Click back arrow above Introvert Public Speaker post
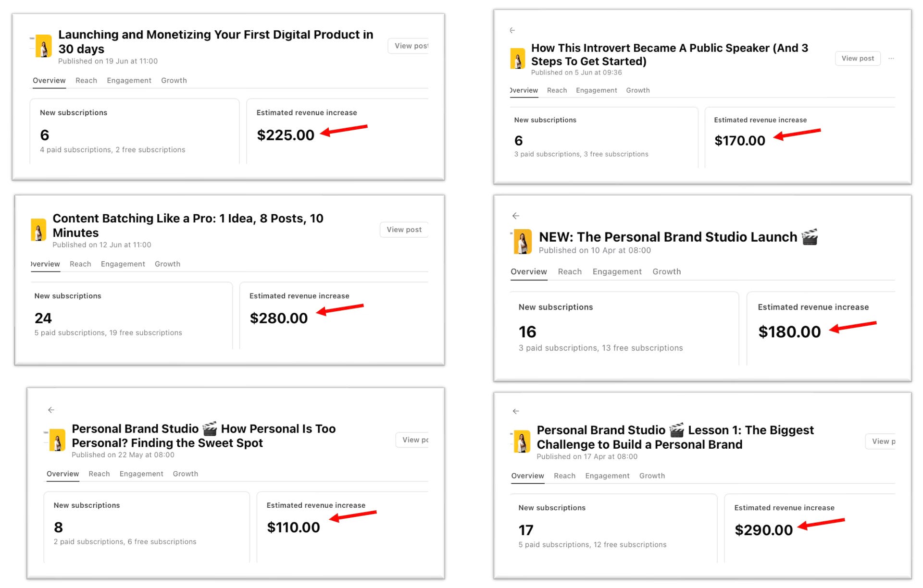Image resolution: width=923 pixels, height=588 pixels. (512, 30)
